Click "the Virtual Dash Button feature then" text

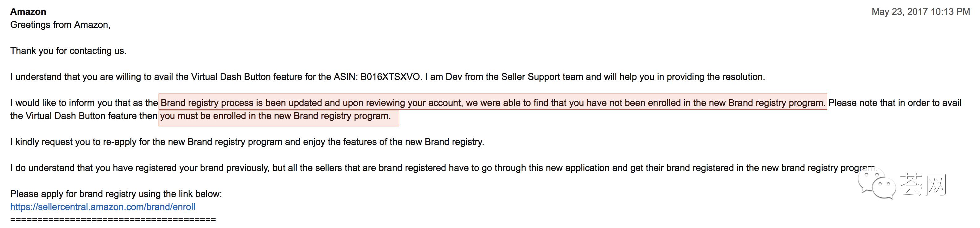[84, 116]
